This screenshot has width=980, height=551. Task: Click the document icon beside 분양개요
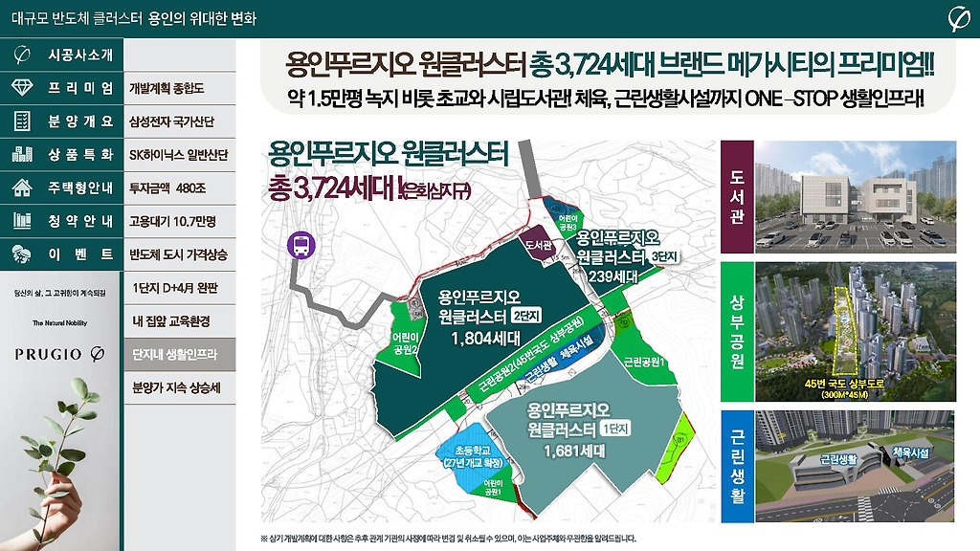tap(22, 121)
